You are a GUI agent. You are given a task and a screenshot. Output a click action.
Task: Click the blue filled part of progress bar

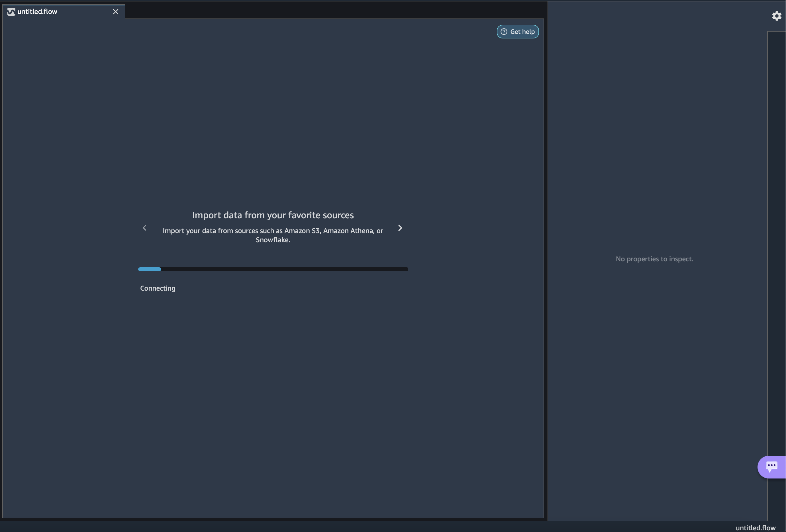point(150,269)
